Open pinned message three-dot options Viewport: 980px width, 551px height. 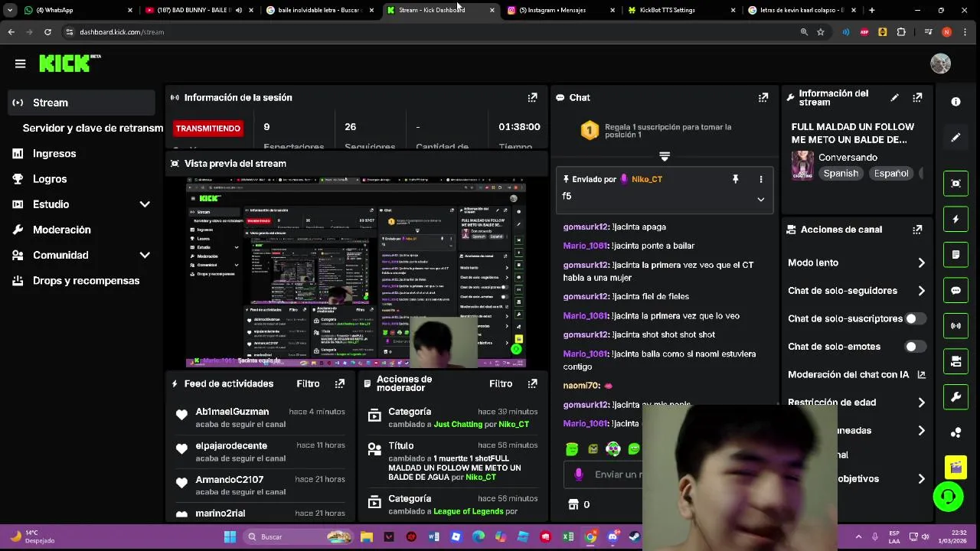pyautogui.click(x=760, y=179)
